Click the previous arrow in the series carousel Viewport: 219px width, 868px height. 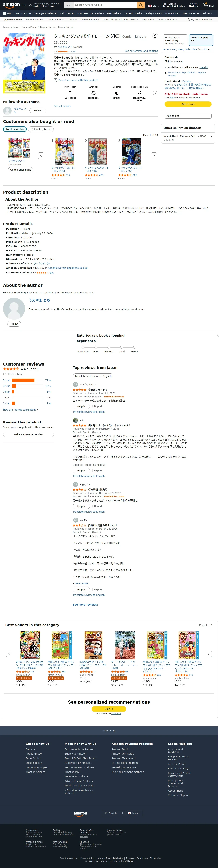coord(41,155)
